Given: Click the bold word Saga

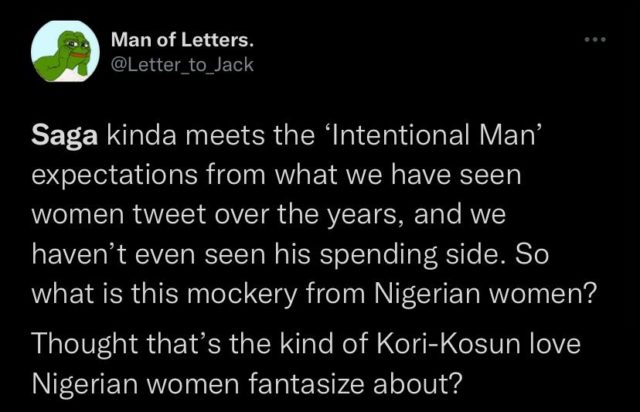Looking at the screenshot, I should point(65,136).
